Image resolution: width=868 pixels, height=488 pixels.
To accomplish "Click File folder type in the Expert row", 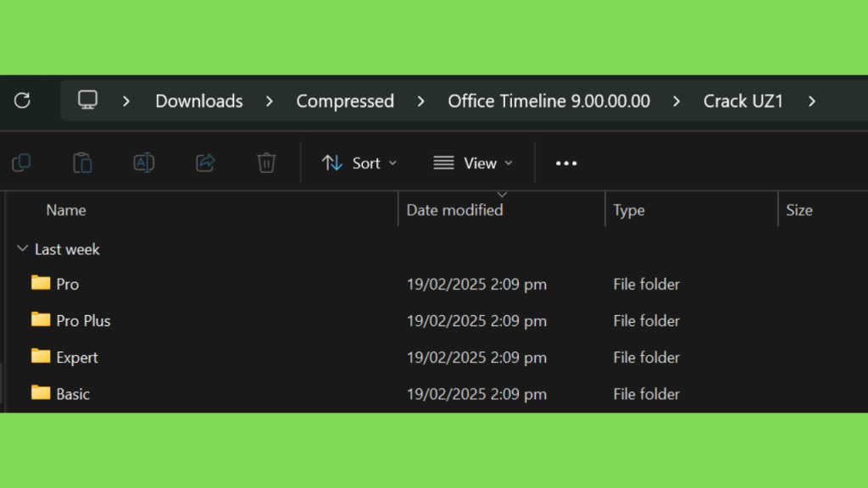I will [646, 358].
